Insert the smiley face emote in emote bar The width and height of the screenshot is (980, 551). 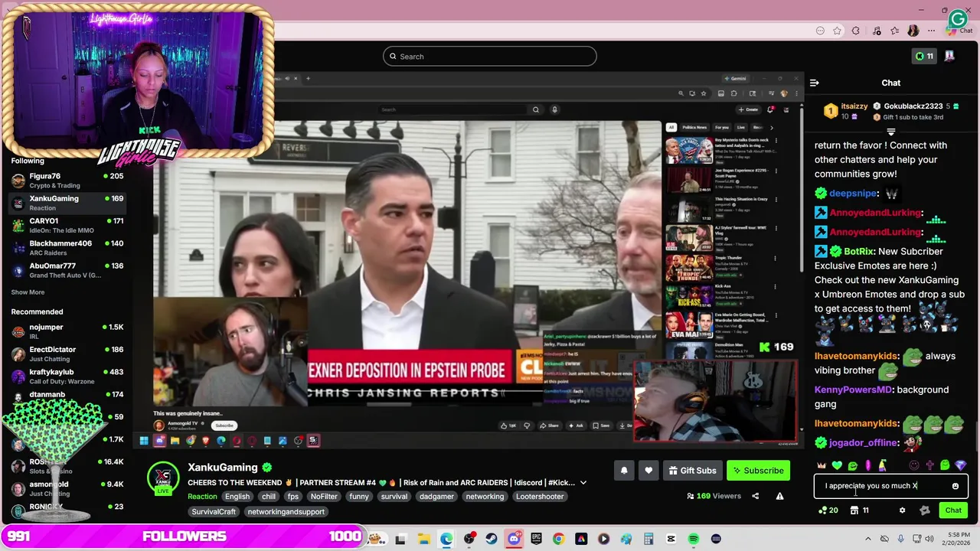[x=914, y=465]
